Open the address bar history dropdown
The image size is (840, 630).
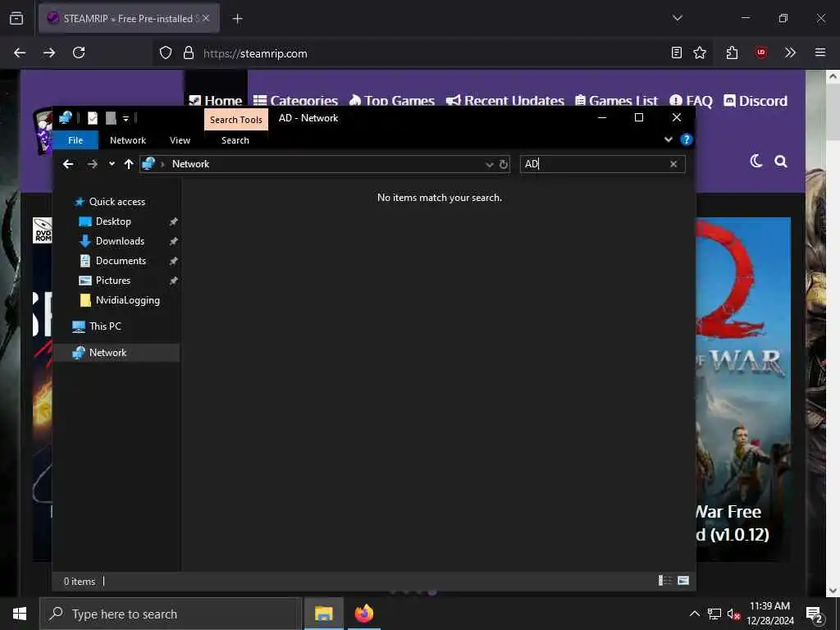pyautogui.click(x=489, y=164)
